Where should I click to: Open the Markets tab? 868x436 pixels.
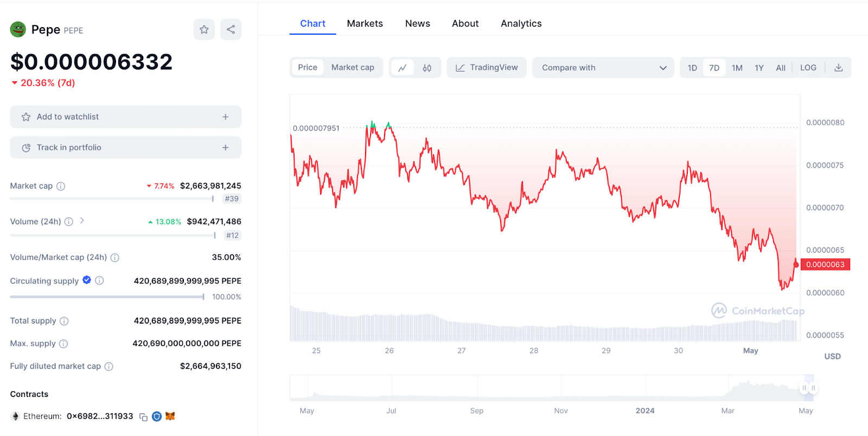(365, 23)
